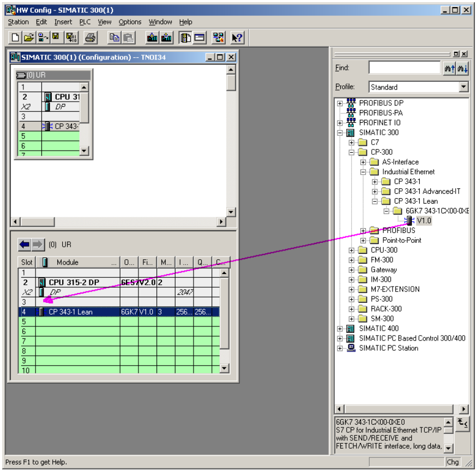
Task: Collapse the SIMATIC 300 tree node
Action: (x=340, y=133)
